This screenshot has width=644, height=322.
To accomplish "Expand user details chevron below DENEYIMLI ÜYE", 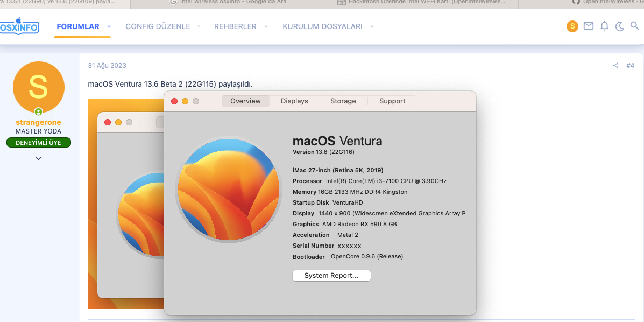I will point(38,158).
